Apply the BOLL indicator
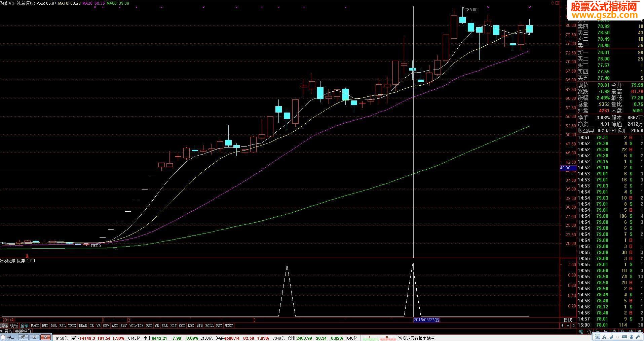 click(x=209, y=326)
